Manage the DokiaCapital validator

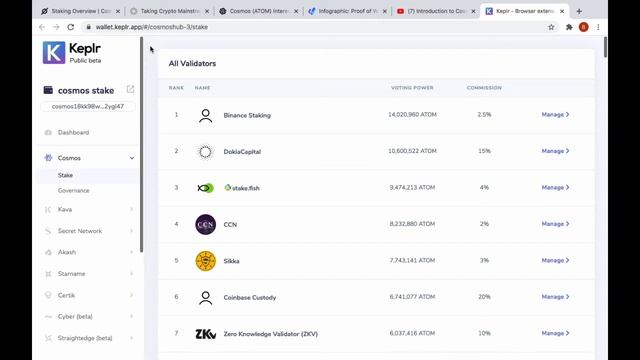pos(556,151)
